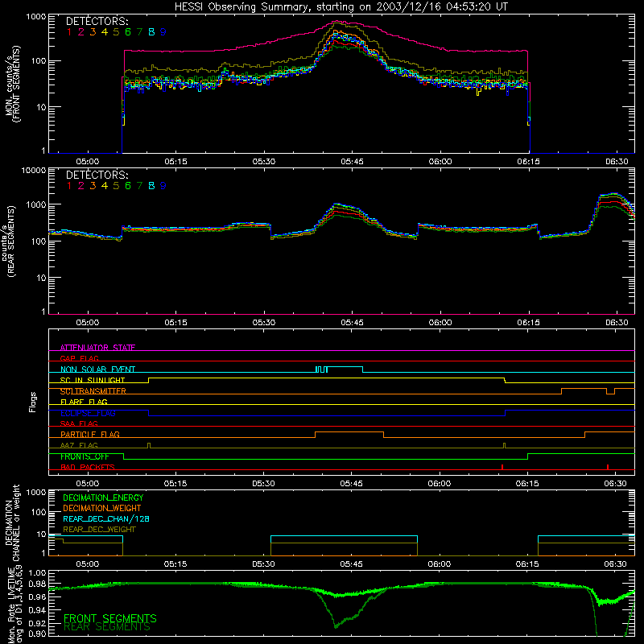
Task: Click the Flags y-axis title
Action: [33, 402]
